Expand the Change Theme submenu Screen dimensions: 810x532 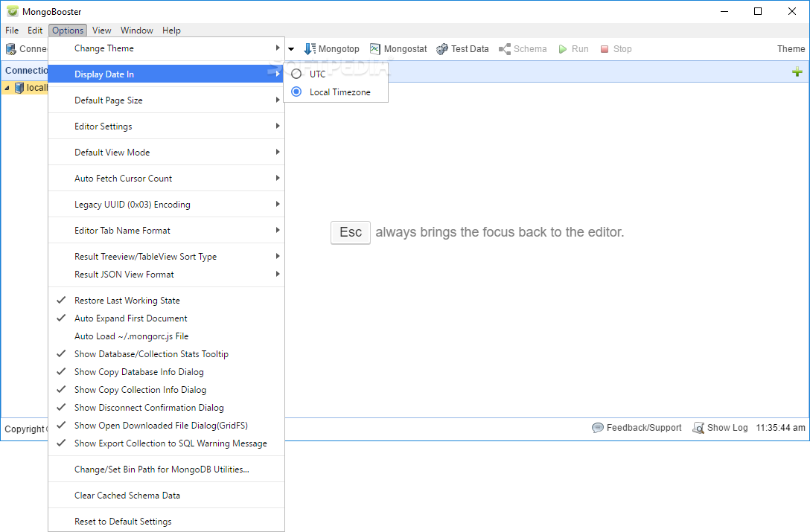pyautogui.click(x=166, y=48)
